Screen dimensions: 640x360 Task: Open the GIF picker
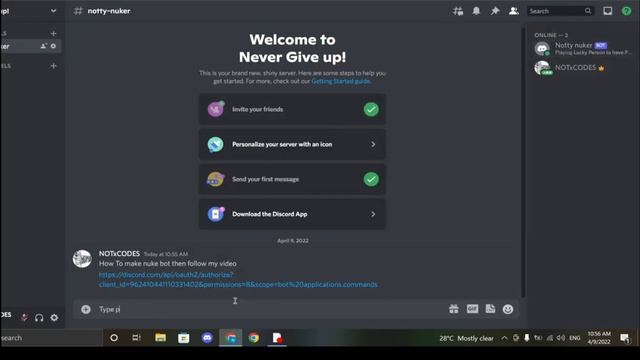[x=472, y=309]
